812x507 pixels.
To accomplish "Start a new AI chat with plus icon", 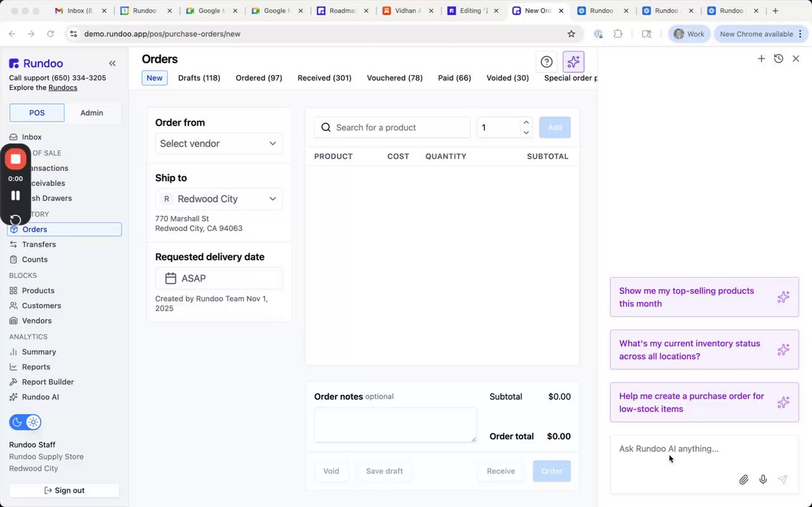I will pos(761,58).
